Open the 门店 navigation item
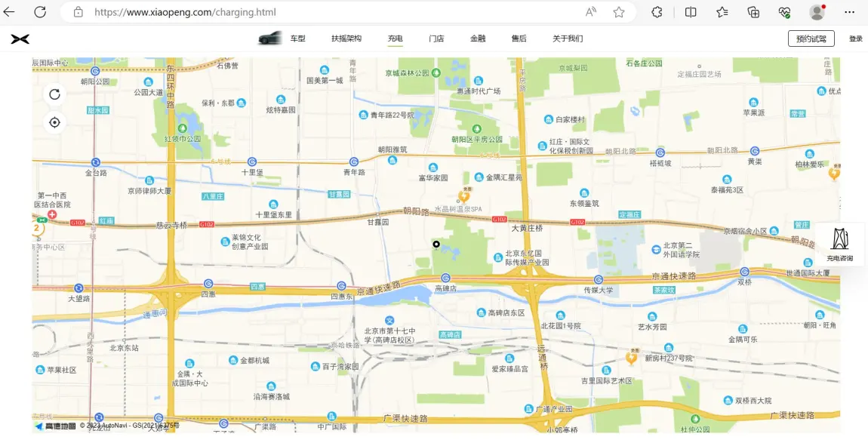 (x=436, y=38)
